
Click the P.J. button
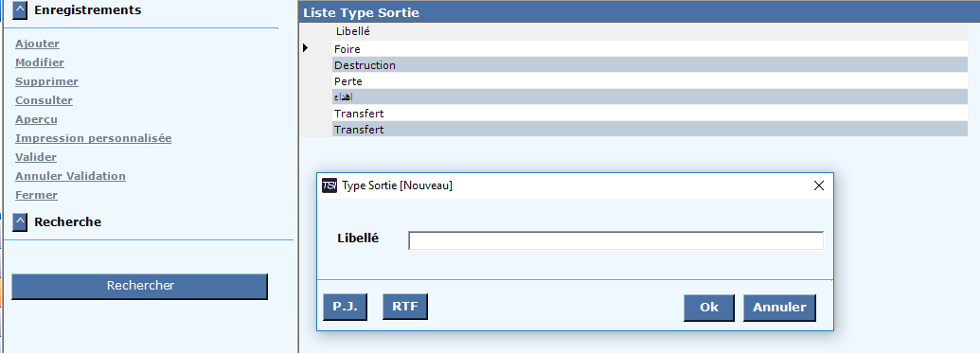click(x=345, y=307)
